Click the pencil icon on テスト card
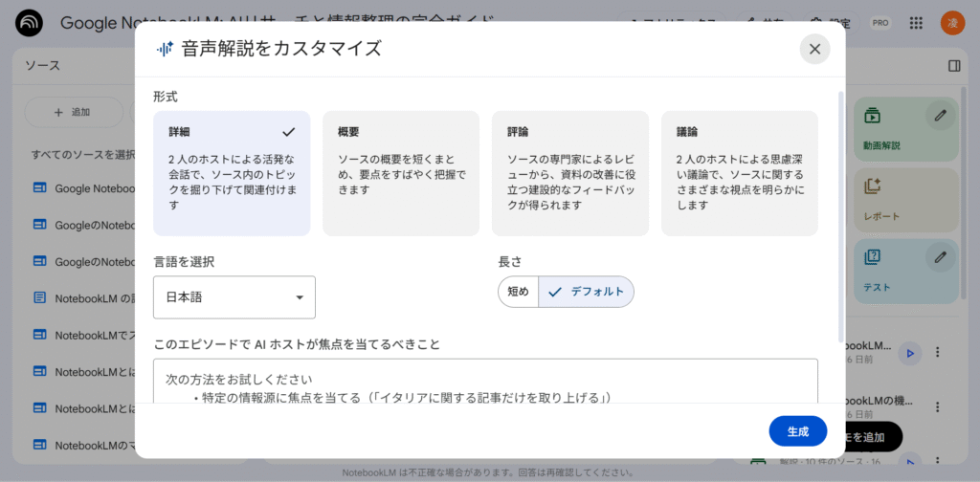Viewport: 980px width, 482px height. (x=941, y=257)
